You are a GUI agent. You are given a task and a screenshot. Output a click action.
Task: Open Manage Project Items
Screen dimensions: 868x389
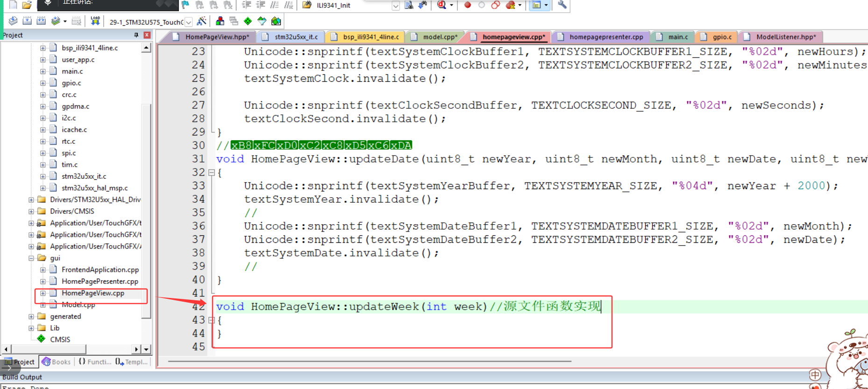[220, 21]
